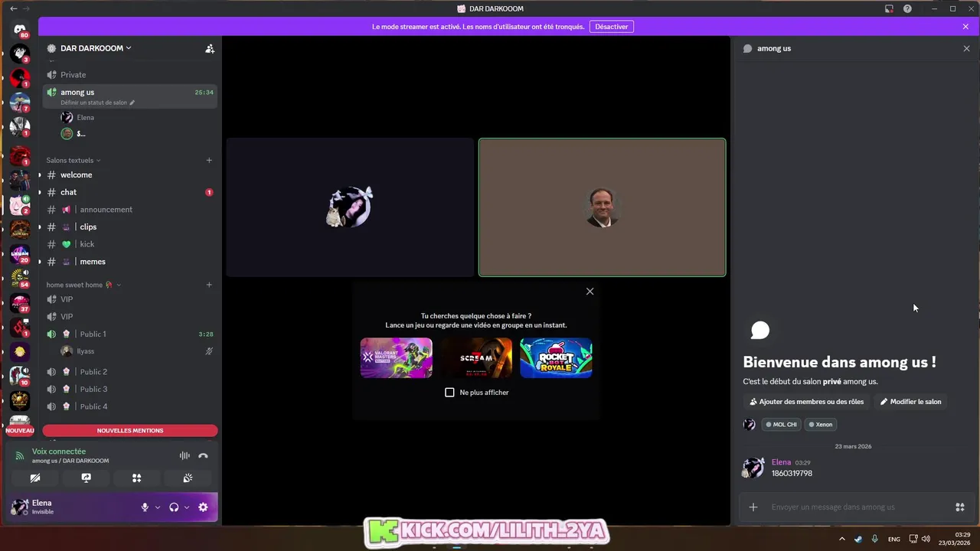
Task: Close the among us chat panel
Action: [x=966, y=48]
